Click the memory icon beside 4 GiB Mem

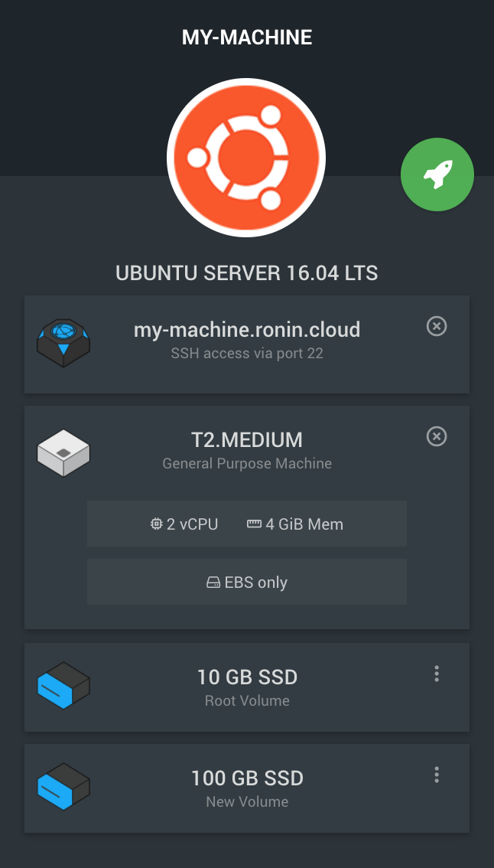254,524
